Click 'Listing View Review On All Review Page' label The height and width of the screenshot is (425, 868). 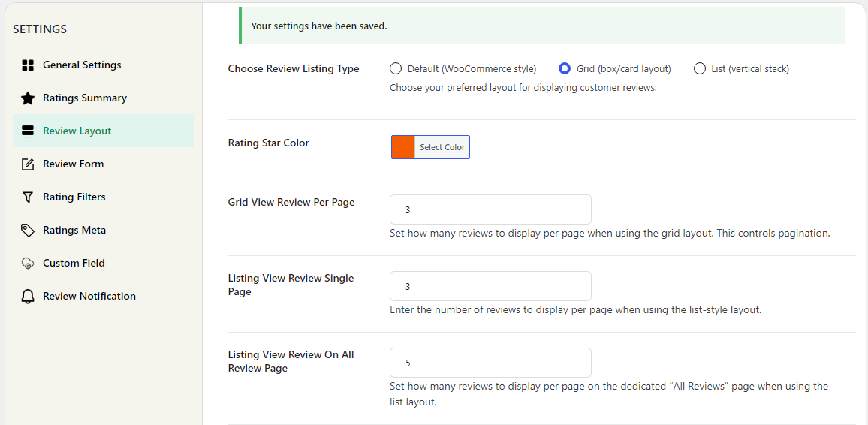(x=291, y=361)
